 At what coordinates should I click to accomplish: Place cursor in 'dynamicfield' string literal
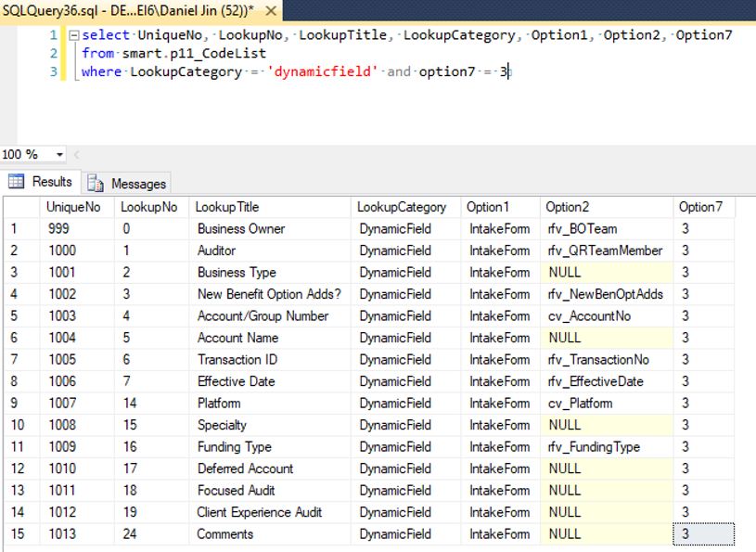tap(323, 71)
